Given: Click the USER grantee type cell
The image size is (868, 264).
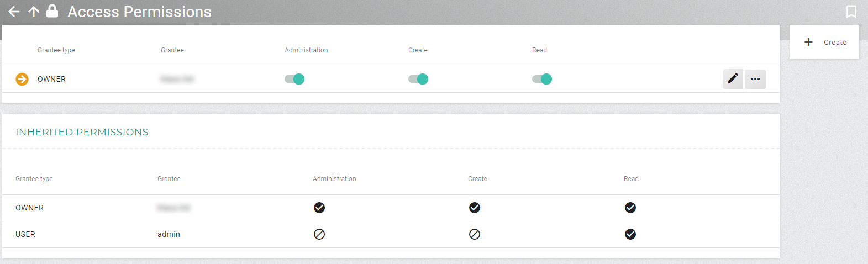Looking at the screenshot, I should point(25,234).
